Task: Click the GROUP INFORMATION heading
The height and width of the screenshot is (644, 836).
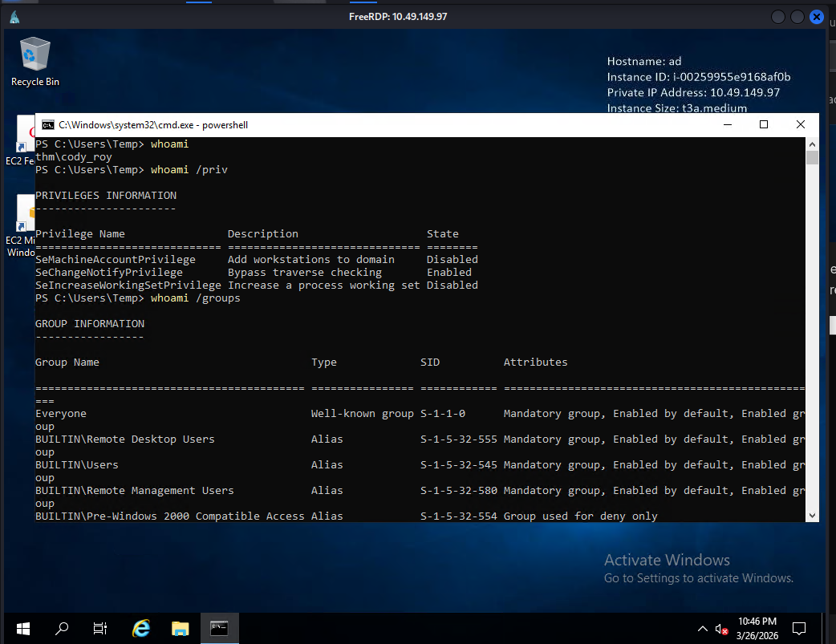Action: tap(90, 323)
